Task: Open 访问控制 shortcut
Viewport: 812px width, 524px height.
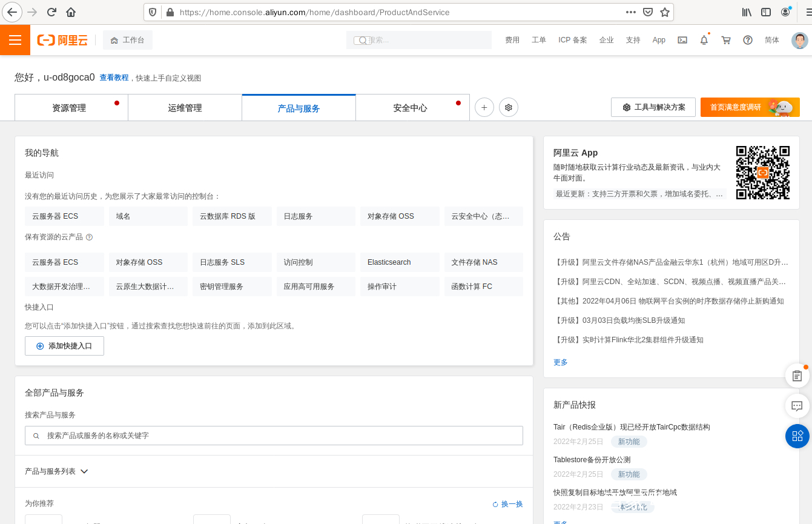Action: [316, 262]
